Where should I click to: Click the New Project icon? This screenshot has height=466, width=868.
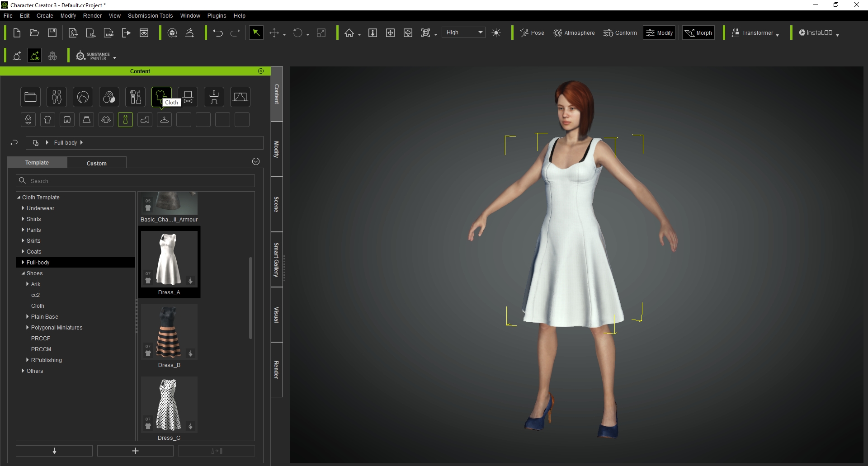click(17, 33)
